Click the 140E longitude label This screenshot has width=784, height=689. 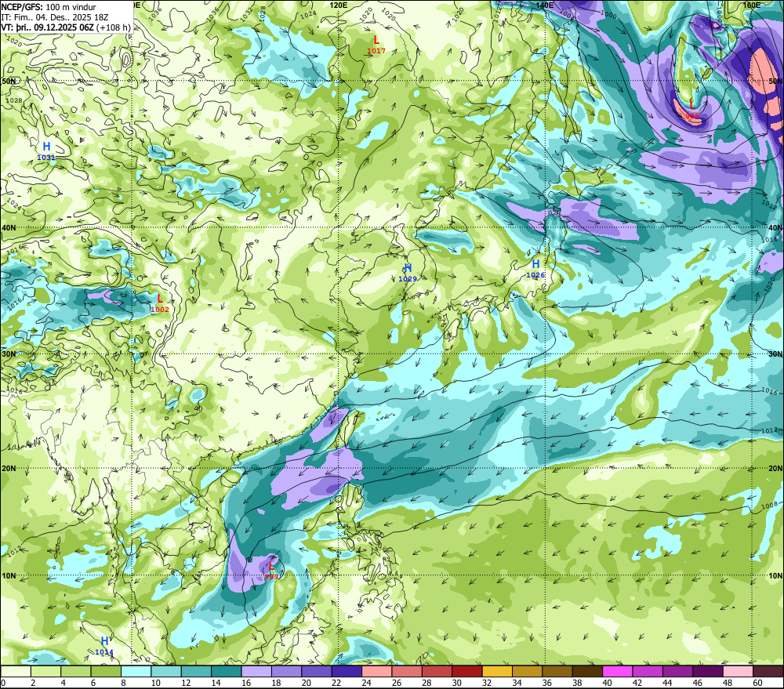tap(544, 5)
